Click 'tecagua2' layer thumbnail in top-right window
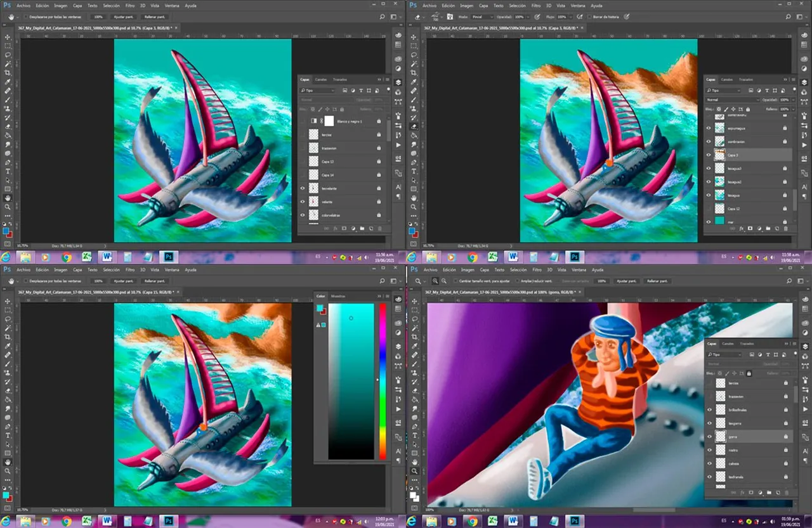This screenshot has height=528, width=812. pos(719,181)
